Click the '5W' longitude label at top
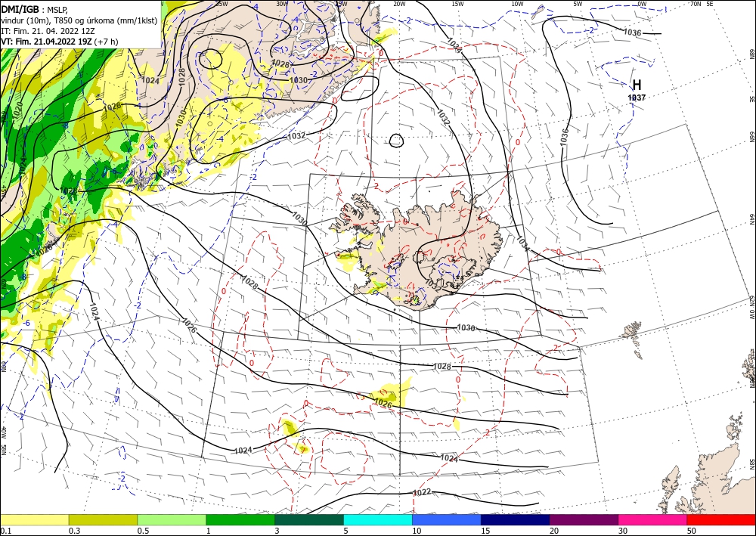The height and width of the screenshot is (536, 756). (x=578, y=4)
